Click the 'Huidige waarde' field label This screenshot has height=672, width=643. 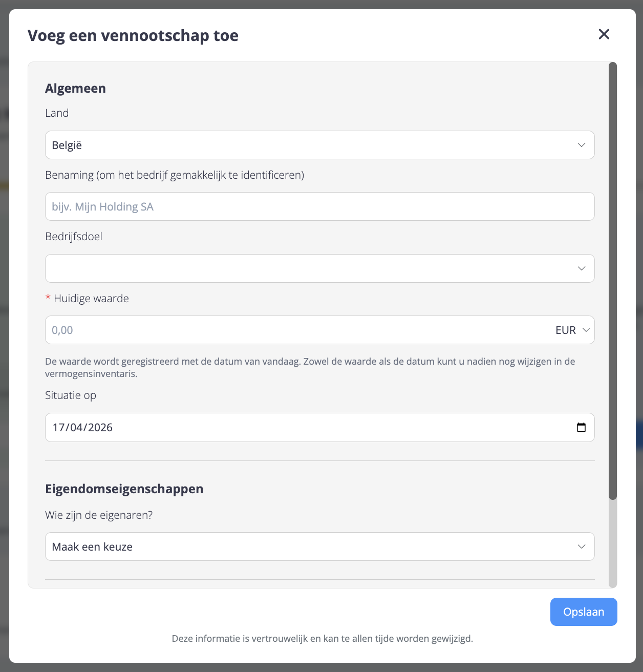(91, 299)
